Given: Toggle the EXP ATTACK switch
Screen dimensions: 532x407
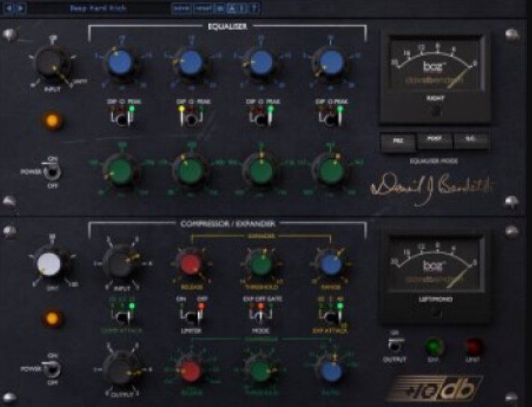Looking at the screenshot, I should (331, 315).
